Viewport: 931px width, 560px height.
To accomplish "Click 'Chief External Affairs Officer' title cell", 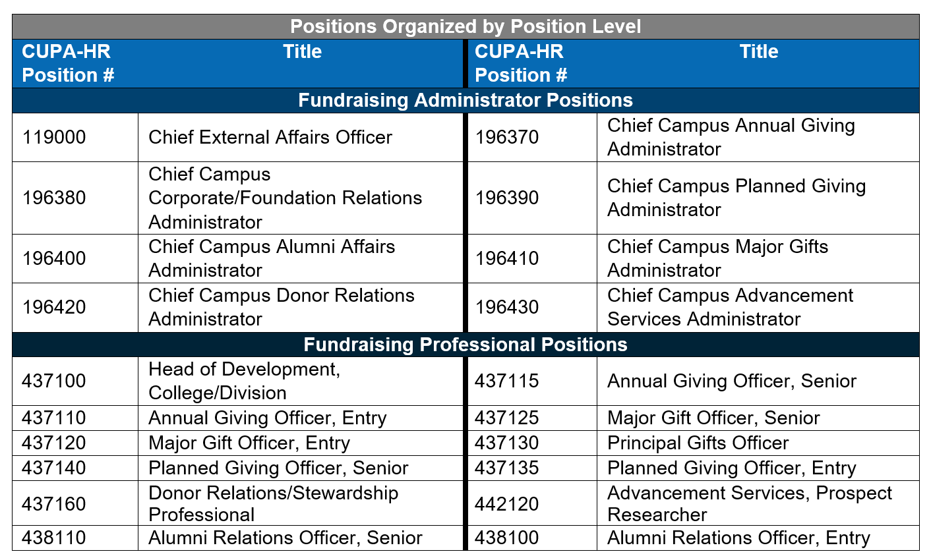I will (x=270, y=137).
